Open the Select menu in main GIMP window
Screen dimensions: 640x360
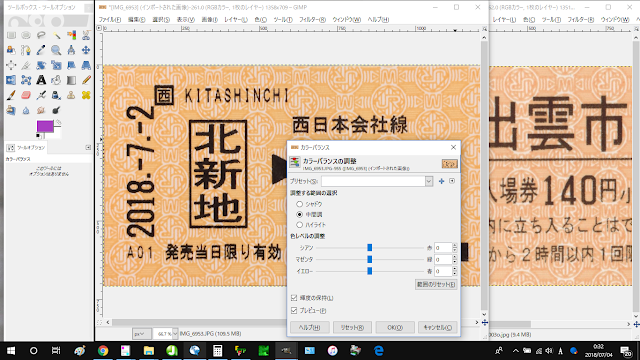pos(161,20)
